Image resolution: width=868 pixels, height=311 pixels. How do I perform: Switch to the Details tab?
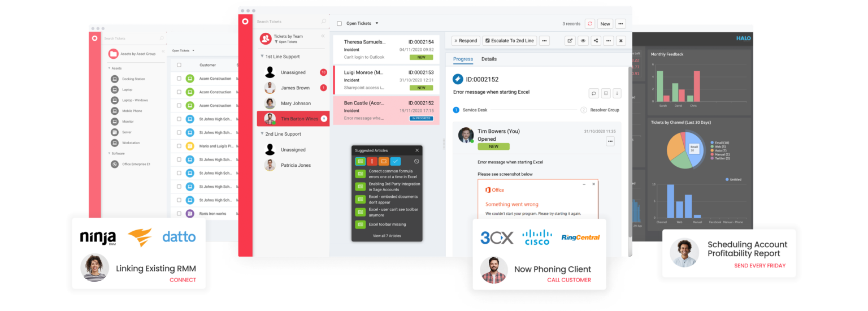(489, 59)
